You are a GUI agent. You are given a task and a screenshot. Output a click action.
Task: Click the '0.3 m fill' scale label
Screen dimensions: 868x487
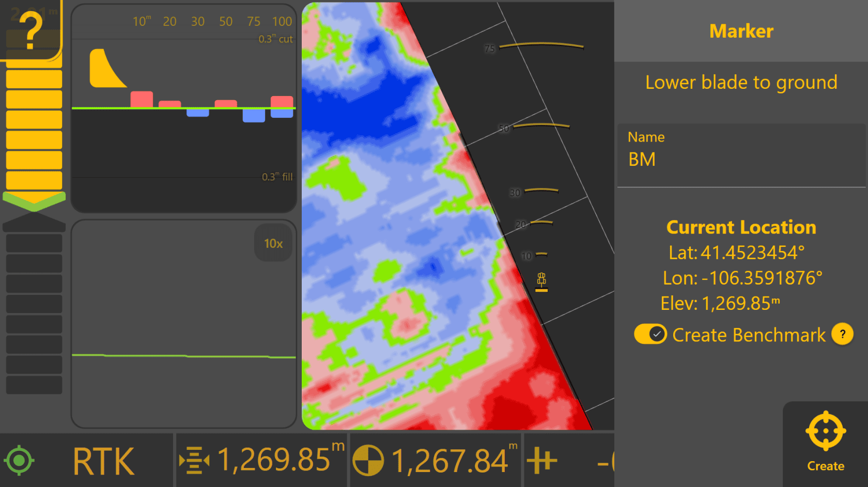[277, 177]
